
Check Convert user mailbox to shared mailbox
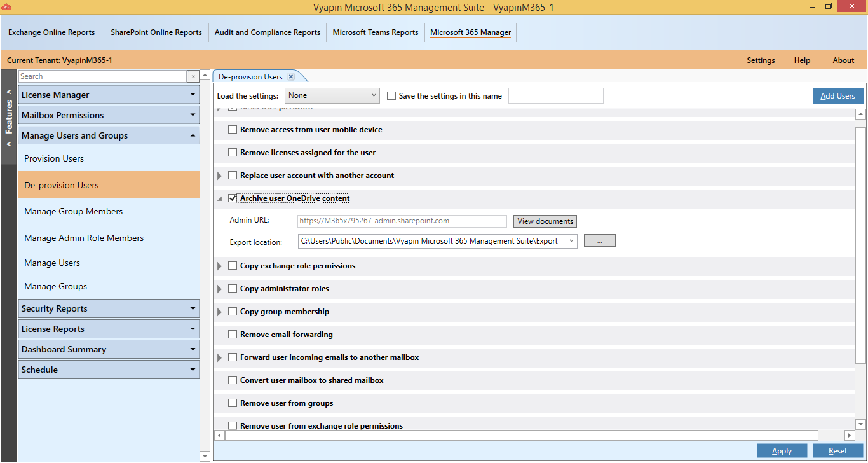tap(233, 380)
